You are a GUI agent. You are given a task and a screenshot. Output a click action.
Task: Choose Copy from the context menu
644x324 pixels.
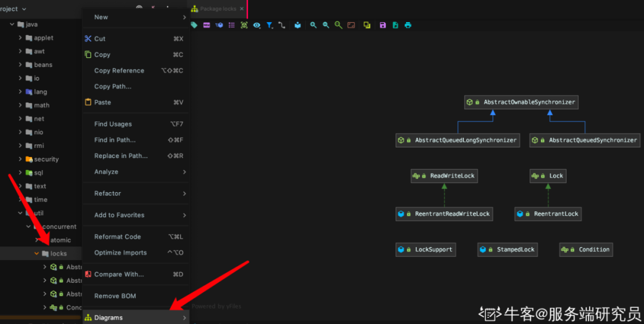[x=136, y=55]
